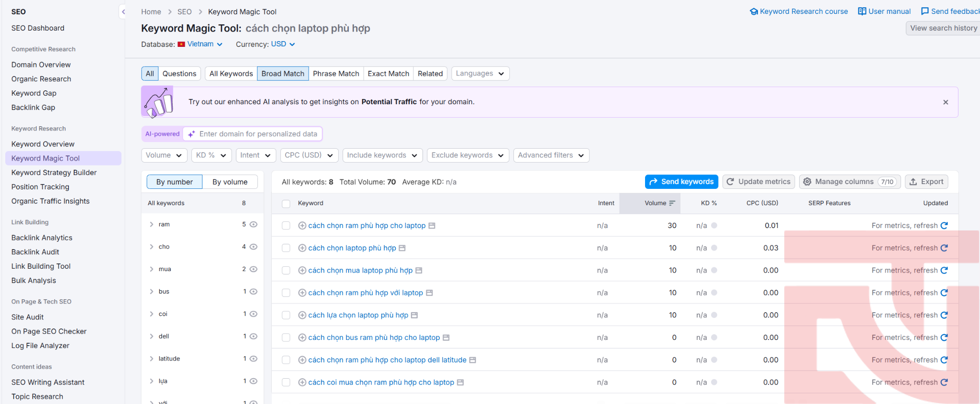
Task: Check 'cách chọn ram phù hợp với laptop' row
Action: pos(286,293)
